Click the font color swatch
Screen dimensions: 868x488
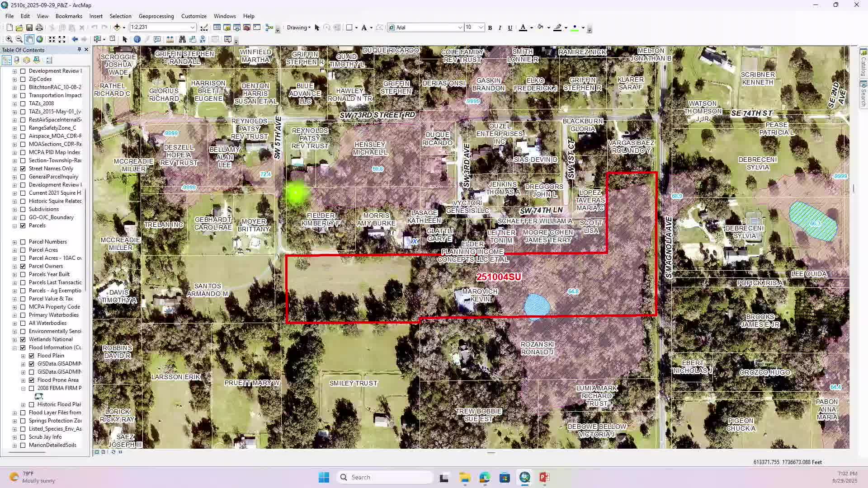[523, 28]
